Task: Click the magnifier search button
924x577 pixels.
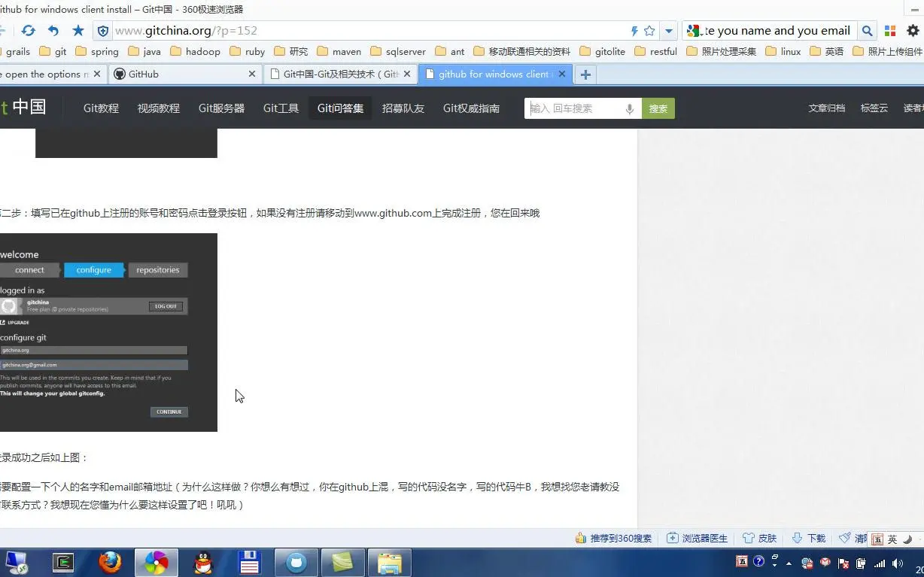Action: click(867, 31)
